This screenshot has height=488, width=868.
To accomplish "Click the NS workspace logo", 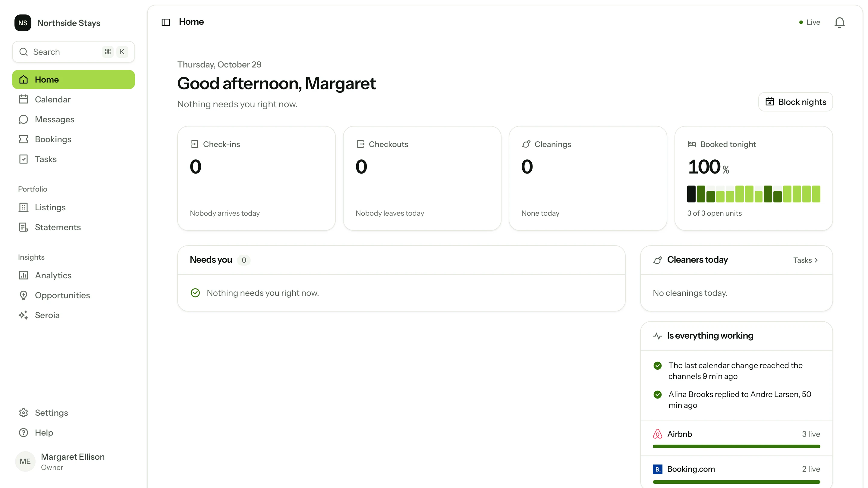I will point(23,23).
